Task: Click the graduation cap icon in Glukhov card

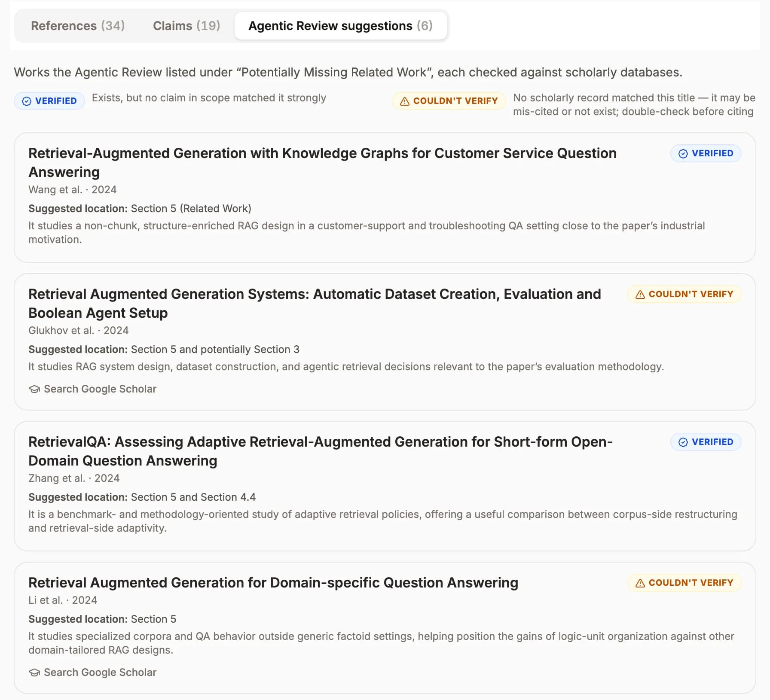Action: (x=34, y=389)
